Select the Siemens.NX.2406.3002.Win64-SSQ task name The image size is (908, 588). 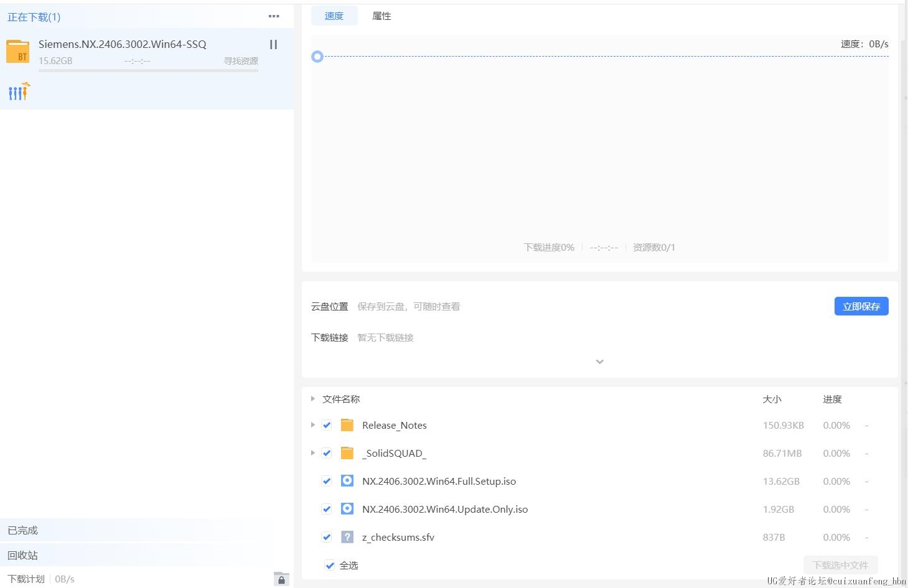123,44
